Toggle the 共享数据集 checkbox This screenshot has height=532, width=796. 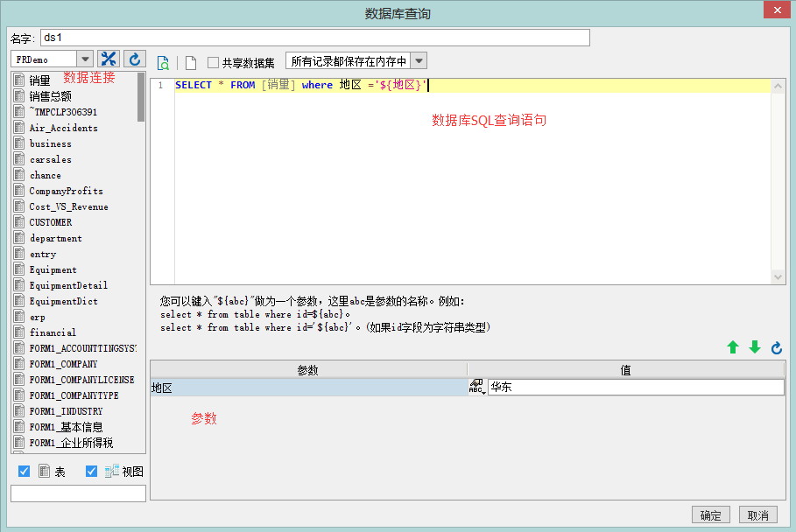click(x=213, y=62)
